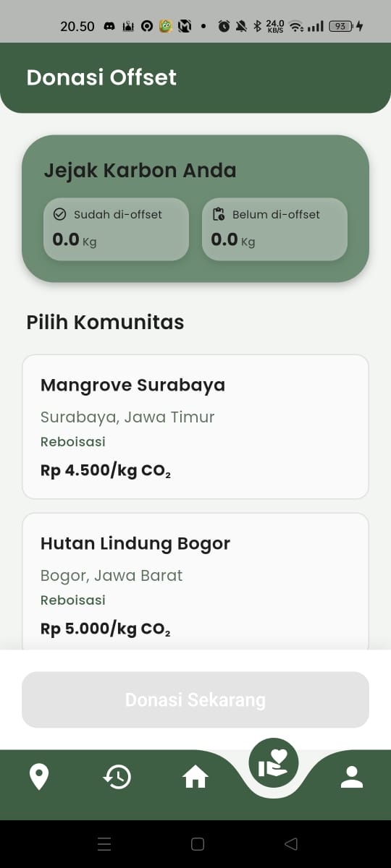Screen dimensions: 391x868
Task: Open the Belum di-offset summary tile
Action: 274,229
